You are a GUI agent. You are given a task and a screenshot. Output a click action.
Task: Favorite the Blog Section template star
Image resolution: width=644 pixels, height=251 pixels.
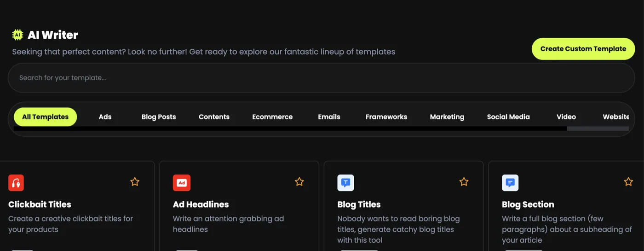click(x=628, y=181)
